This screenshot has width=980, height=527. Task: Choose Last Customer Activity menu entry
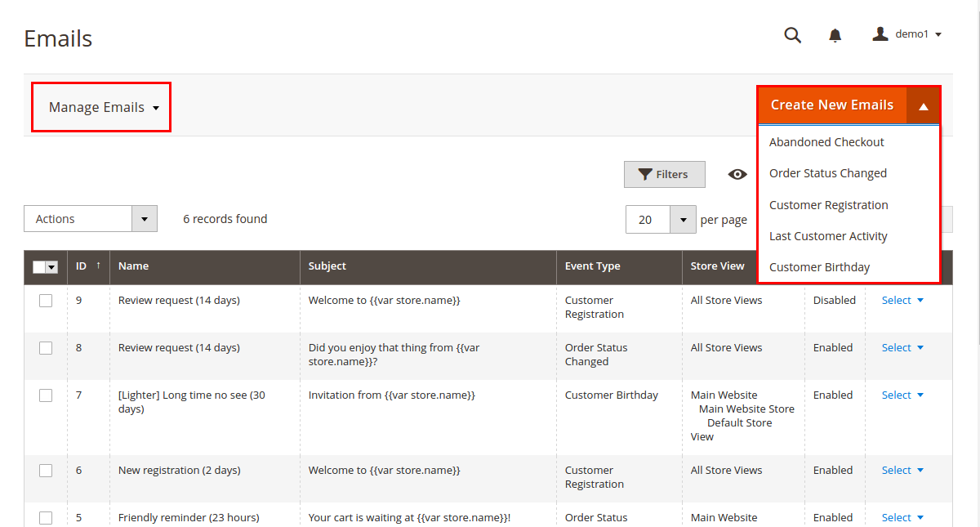tap(828, 236)
